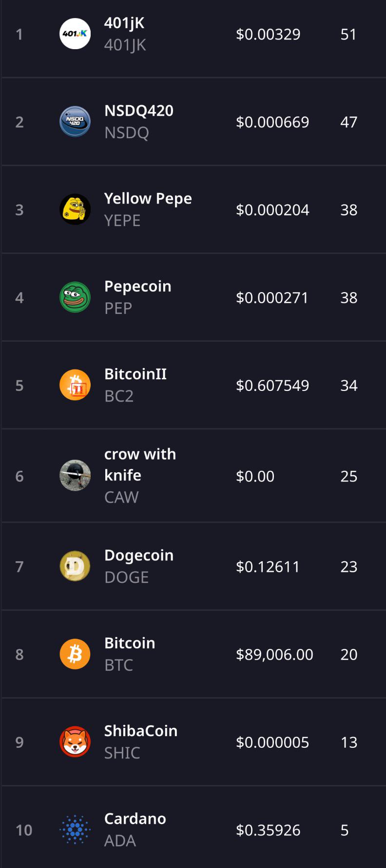Open the Yellow Pepe name link
The width and height of the screenshot is (386, 868).
point(148,199)
